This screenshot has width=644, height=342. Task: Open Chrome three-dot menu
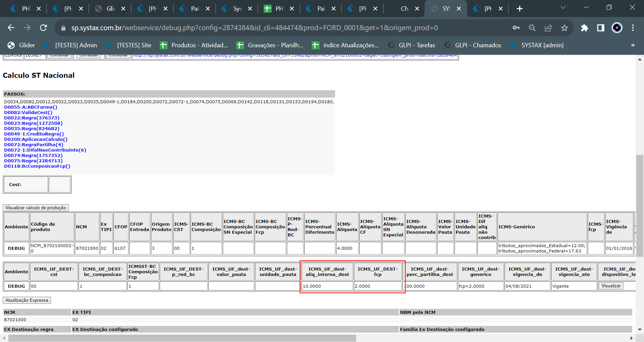point(633,28)
